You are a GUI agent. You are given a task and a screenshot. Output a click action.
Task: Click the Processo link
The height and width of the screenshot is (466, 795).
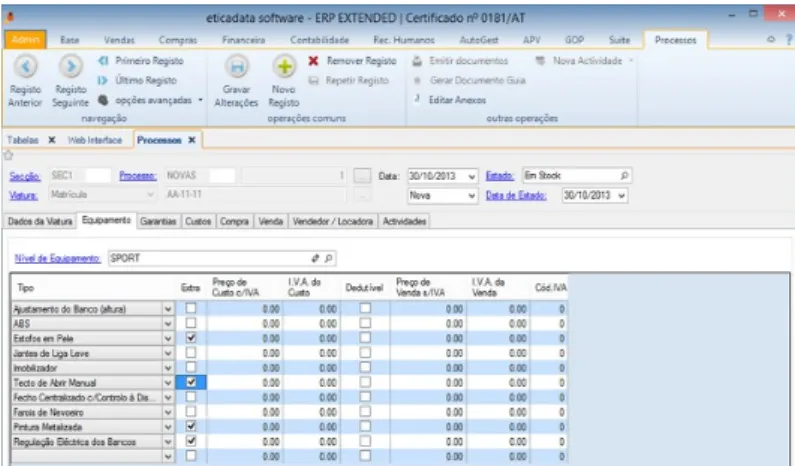point(137,175)
